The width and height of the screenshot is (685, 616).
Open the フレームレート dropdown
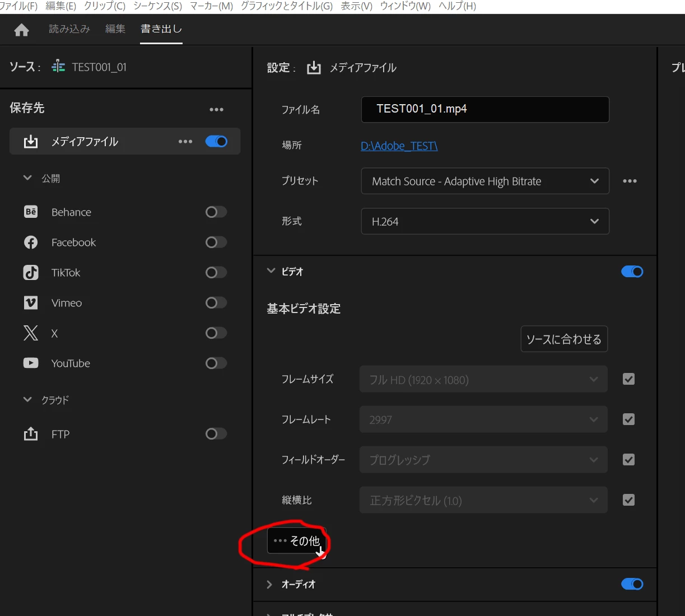483,419
